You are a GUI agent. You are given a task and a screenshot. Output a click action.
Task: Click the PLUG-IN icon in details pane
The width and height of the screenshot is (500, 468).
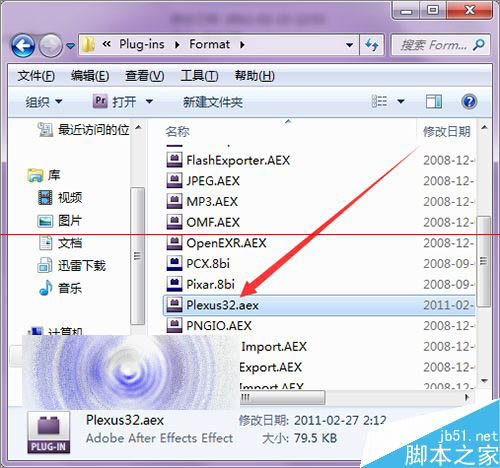49,432
